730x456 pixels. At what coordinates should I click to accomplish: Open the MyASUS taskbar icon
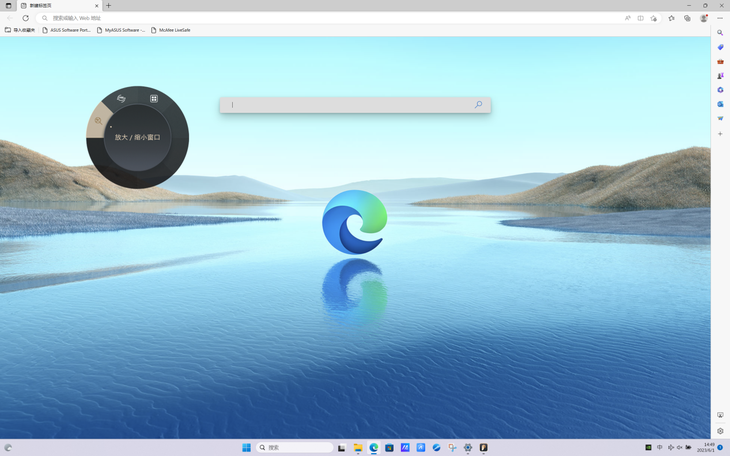pos(405,448)
